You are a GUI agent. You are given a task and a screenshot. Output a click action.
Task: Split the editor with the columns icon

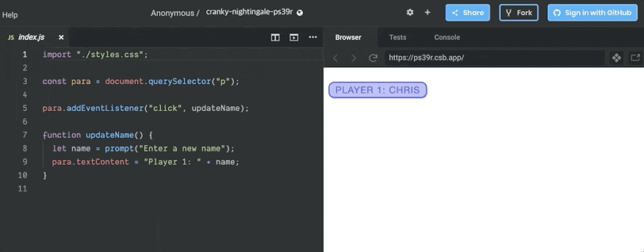(x=275, y=37)
